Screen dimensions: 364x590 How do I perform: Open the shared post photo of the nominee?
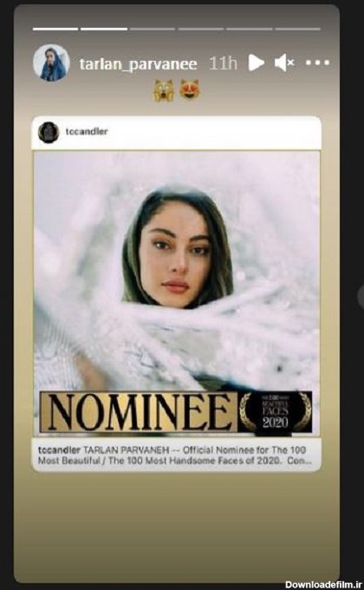(177, 271)
